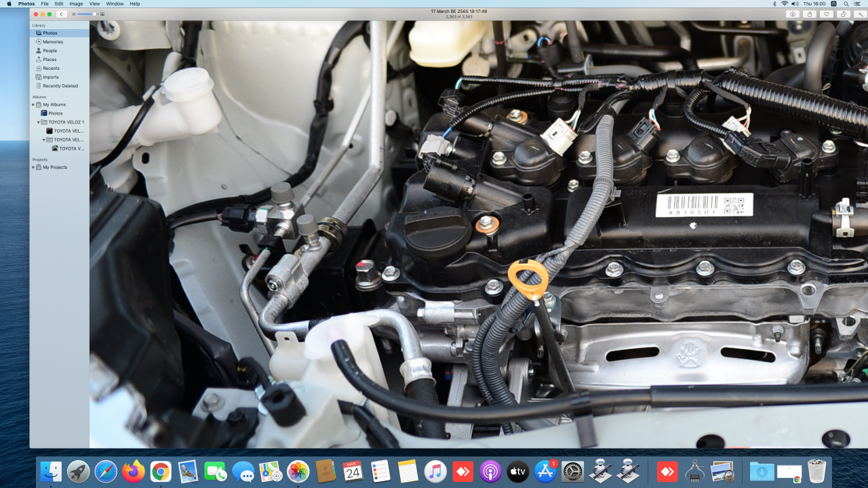Collapse the My Projects disclosure triangle
The image size is (868, 488).
coord(33,167)
